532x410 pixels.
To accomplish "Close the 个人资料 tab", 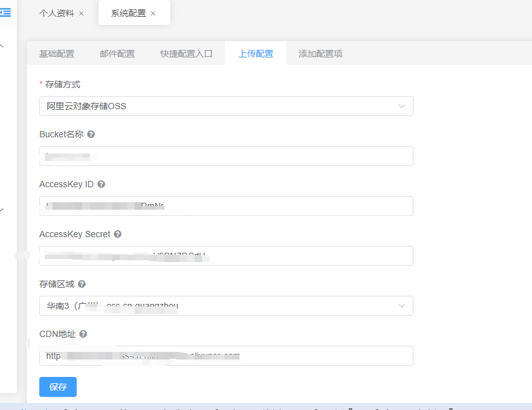I will pyautogui.click(x=82, y=14).
